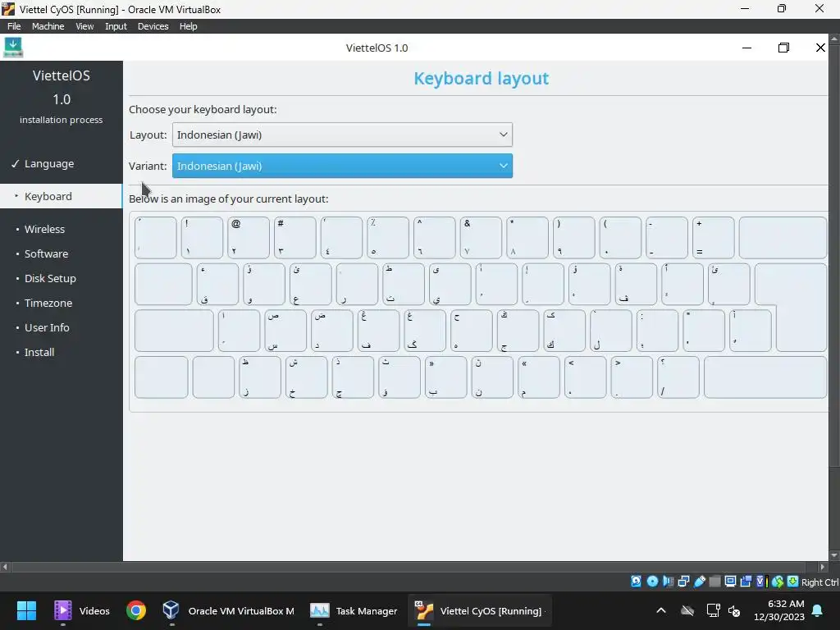The height and width of the screenshot is (630, 840).
Task: Click VirtualBox logo in title bar
Action: [8, 9]
